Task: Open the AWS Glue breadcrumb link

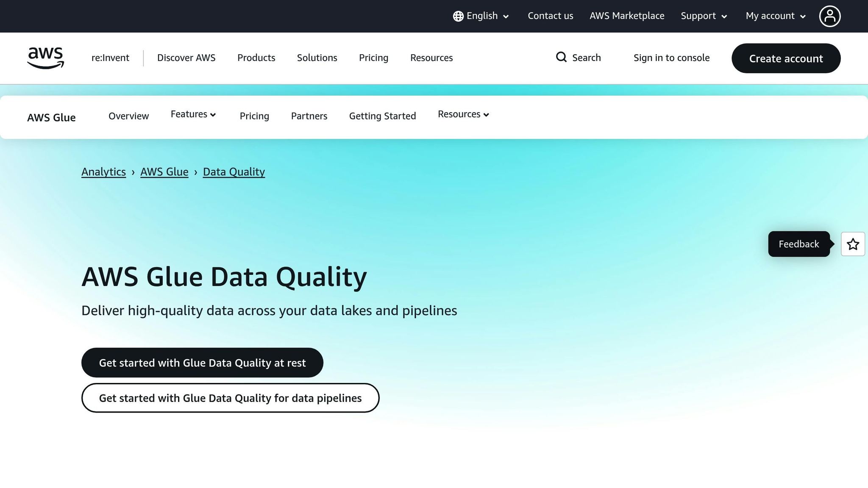Action: pos(164,172)
